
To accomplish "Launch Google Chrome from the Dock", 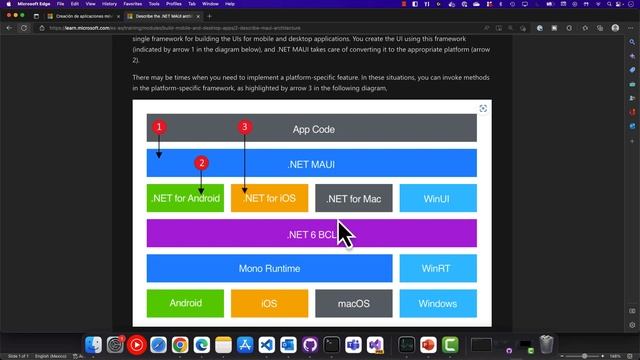I will (x=180, y=345).
